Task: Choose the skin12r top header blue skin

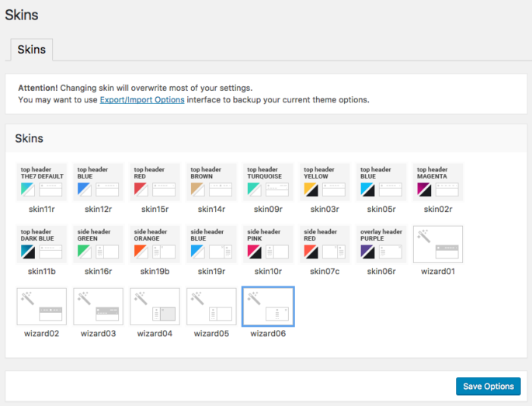Action: pos(99,182)
